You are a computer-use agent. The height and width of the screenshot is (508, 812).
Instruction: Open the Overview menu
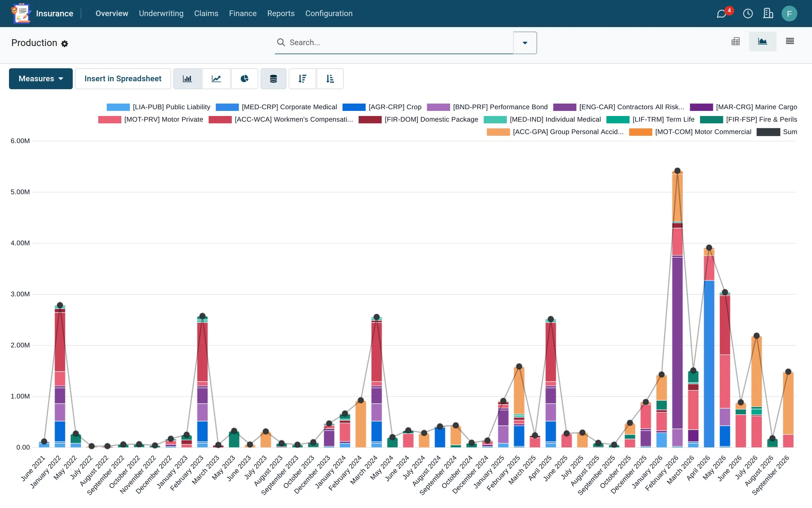coord(112,14)
